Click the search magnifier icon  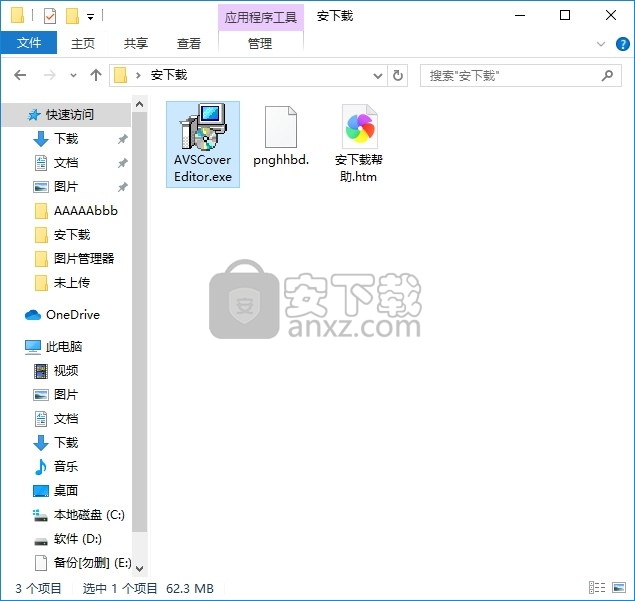tap(607, 75)
